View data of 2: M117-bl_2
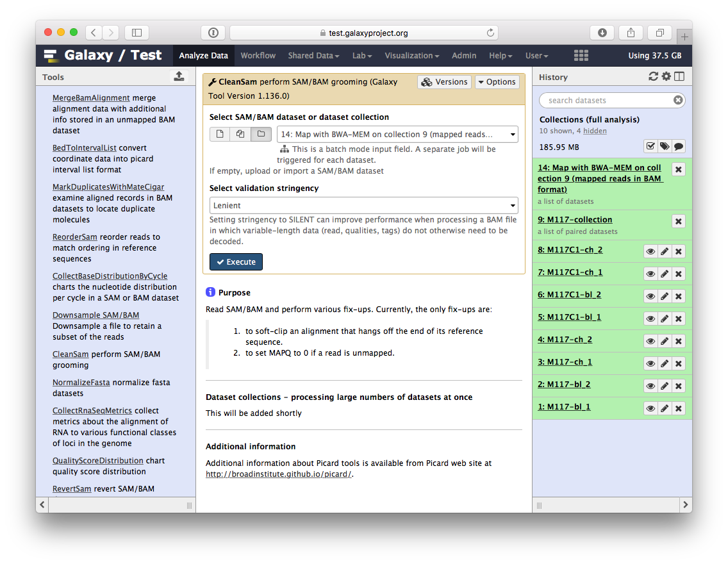Screen dimensions: 728x564 point(650,386)
